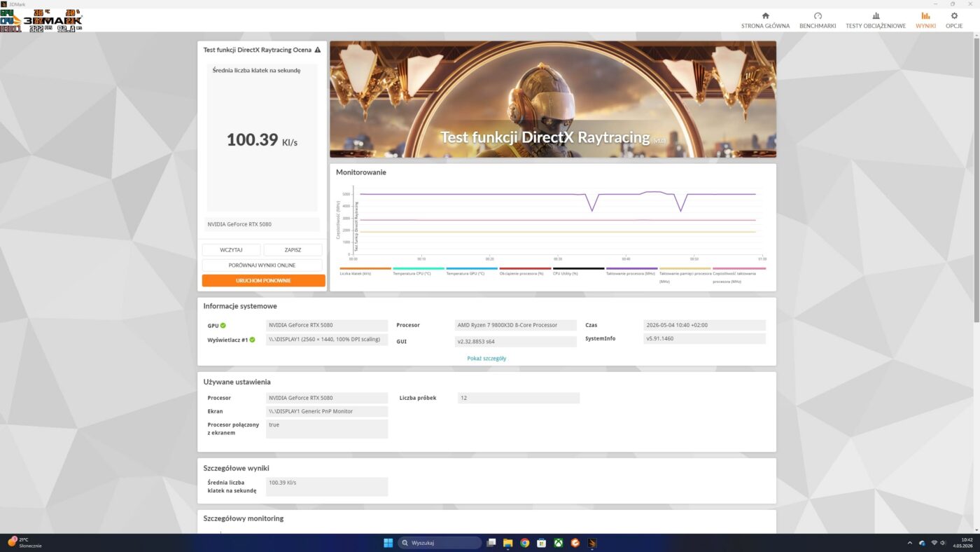Open Xbox app from taskbar
The width and height of the screenshot is (980, 552).
pyautogui.click(x=559, y=543)
